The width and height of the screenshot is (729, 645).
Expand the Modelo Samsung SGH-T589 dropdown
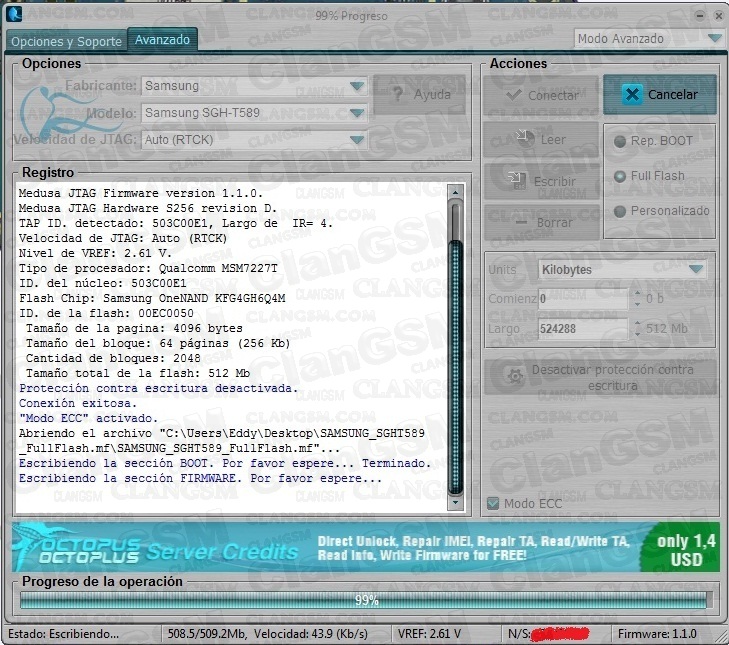pos(254,113)
